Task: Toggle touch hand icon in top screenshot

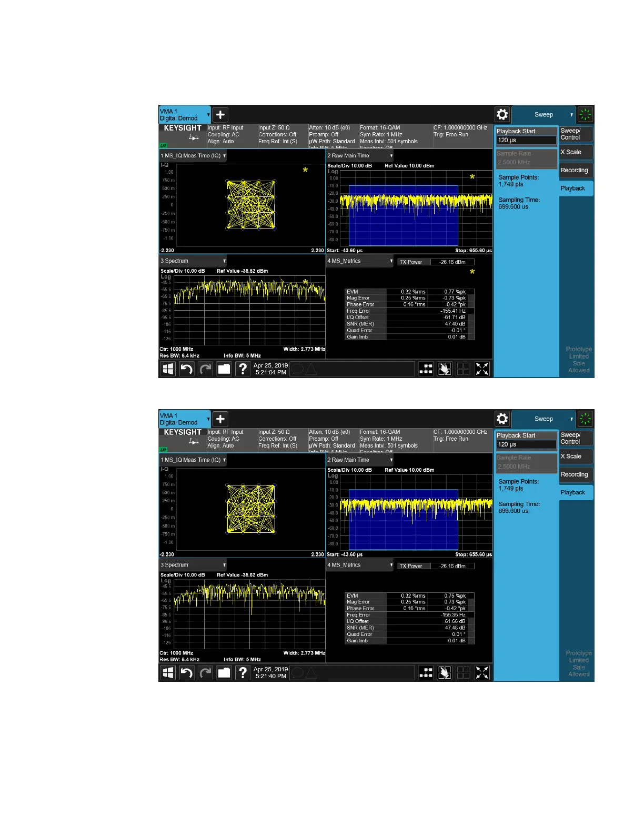Action: pos(445,369)
